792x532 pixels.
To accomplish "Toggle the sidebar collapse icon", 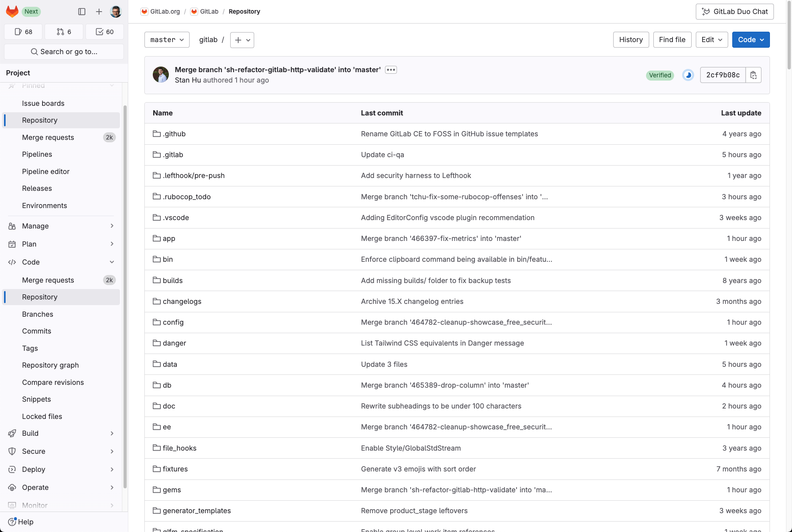I will [82, 12].
